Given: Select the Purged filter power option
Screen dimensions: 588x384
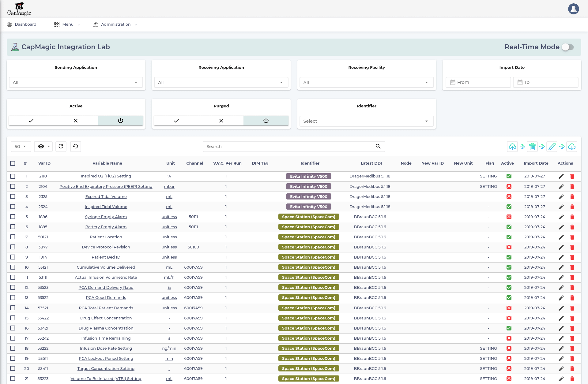Looking at the screenshot, I should [x=266, y=121].
